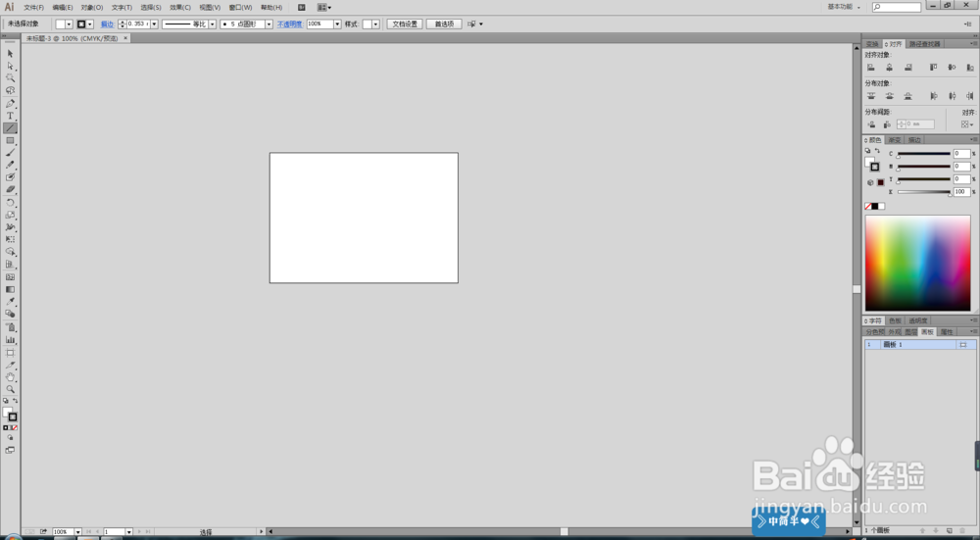Activate fill box in Color panel
Viewport: 980px width, 540px height.
(869, 162)
